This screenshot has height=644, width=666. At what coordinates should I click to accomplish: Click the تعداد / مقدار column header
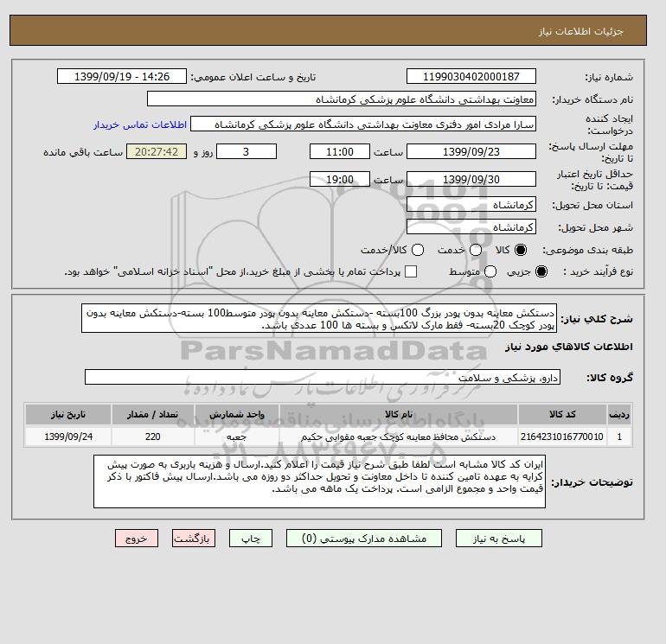[153, 414]
